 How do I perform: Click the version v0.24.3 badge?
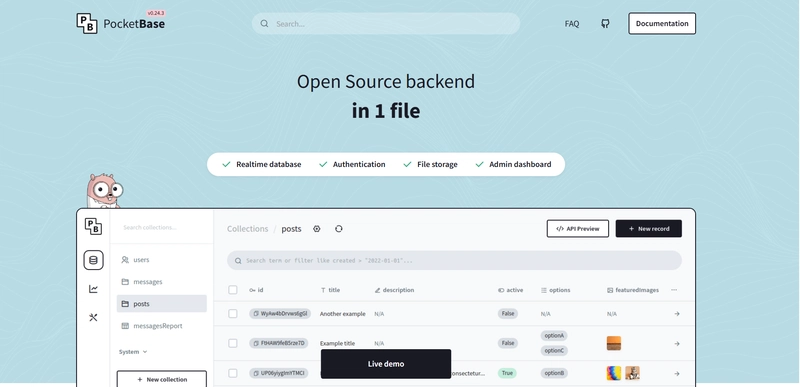(x=156, y=13)
